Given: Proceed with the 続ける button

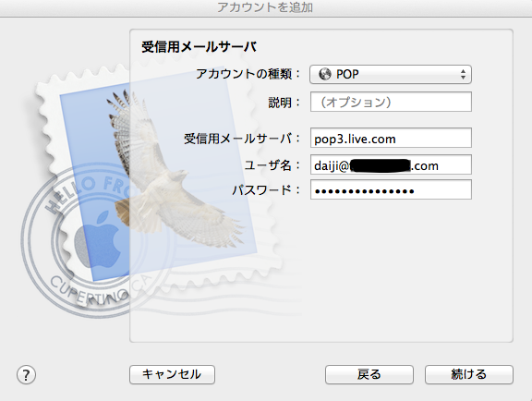Looking at the screenshot, I should [469, 374].
